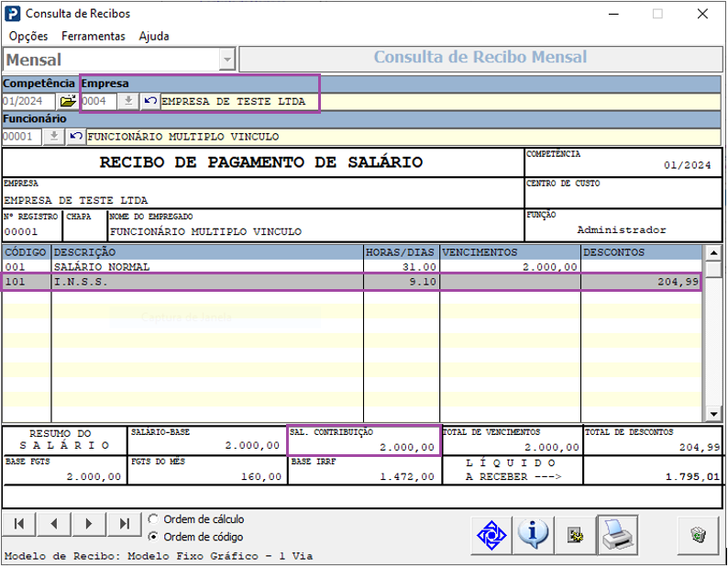Screen dimensions: 728x568
Task: Open the information bubble icon
Action: pos(533,535)
